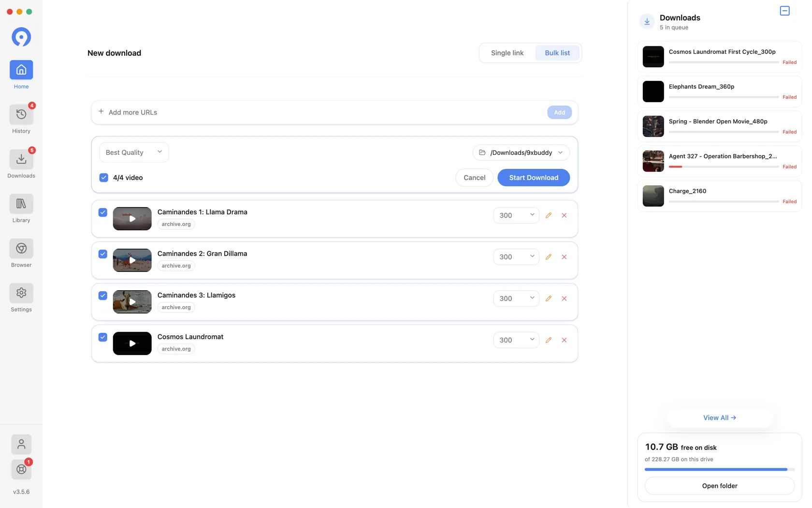
Task: Open the /Downloads/9xbuddy folder dropdown
Action: (521, 152)
